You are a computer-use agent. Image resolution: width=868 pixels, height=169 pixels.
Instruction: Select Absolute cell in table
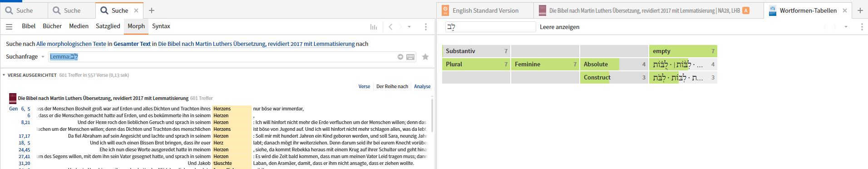coord(614,64)
